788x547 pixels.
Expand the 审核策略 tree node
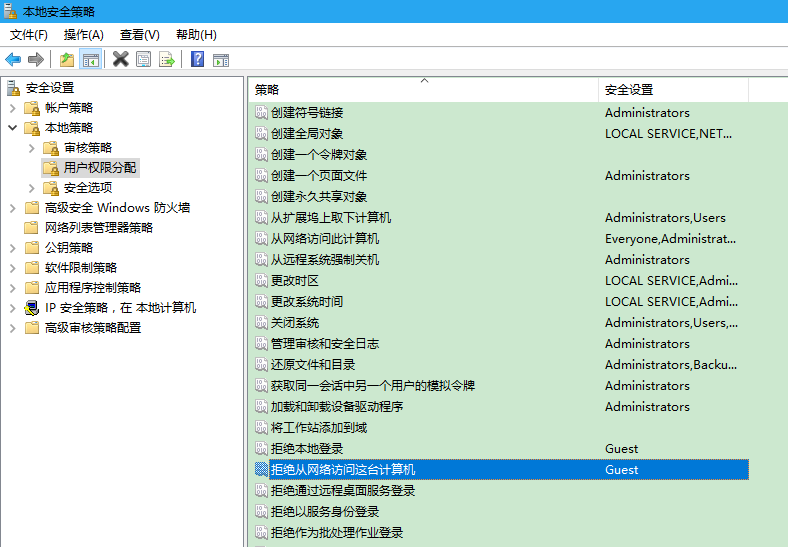point(32,148)
